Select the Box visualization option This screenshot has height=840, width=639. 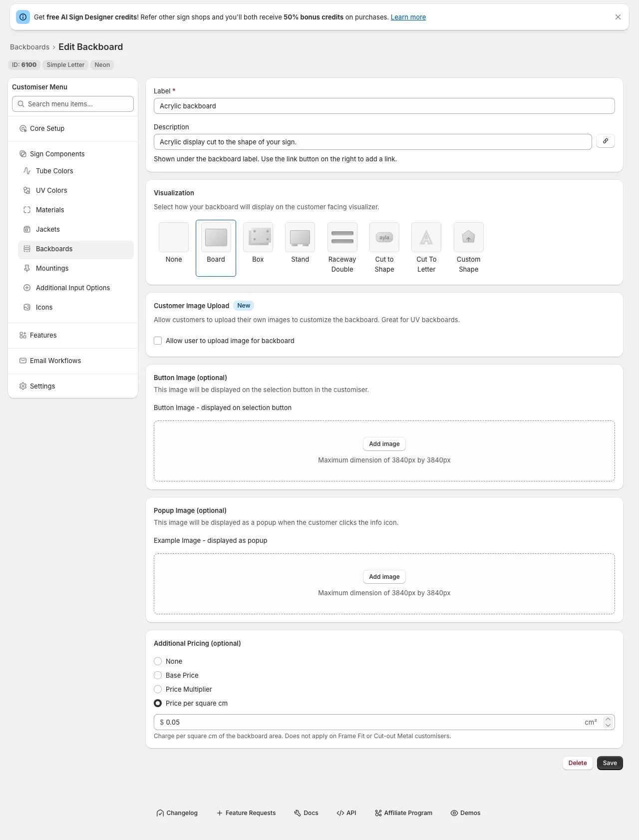coord(258,248)
